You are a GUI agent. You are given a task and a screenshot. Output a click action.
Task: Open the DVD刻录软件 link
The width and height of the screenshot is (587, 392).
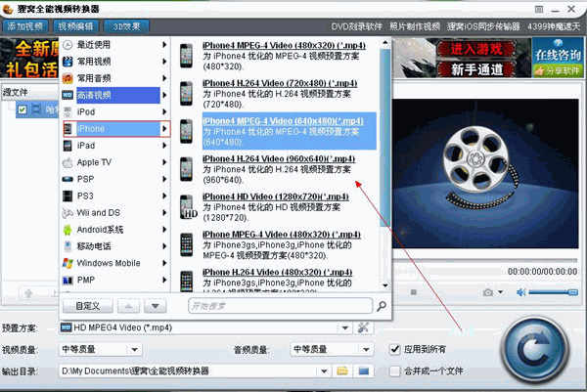pos(356,26)
